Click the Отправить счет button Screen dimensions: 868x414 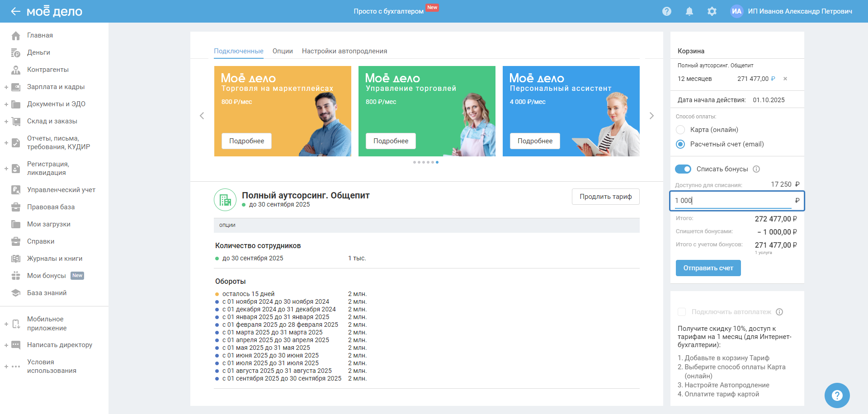708,268
